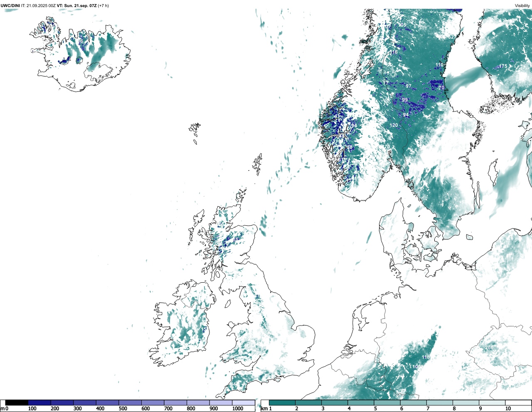Click the 'km' unit label on the legend
The width and height of the screenshot is (532, 412).
264,409
